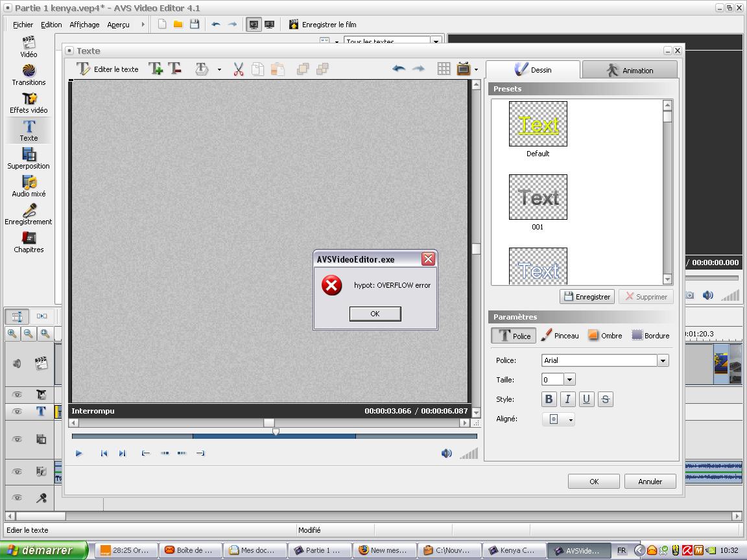Toggle italic text style

click(567, 399)
